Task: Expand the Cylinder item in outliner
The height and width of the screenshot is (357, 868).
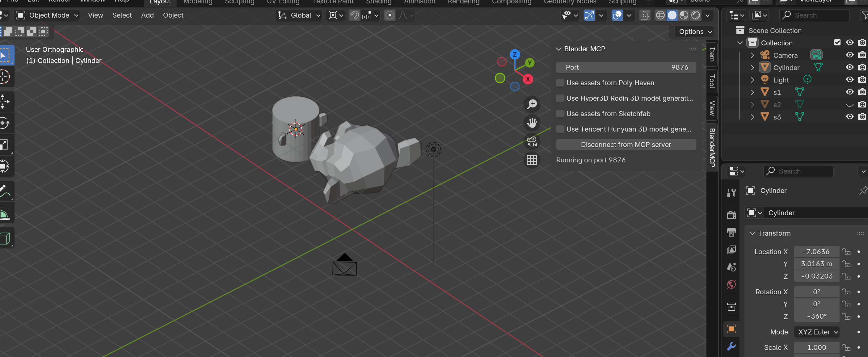Action: (752, 68)
